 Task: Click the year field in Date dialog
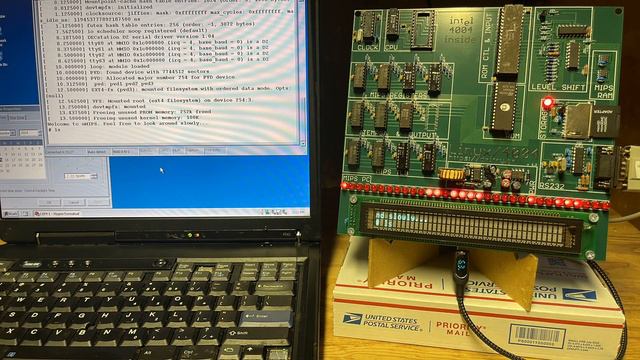(29, 133)
